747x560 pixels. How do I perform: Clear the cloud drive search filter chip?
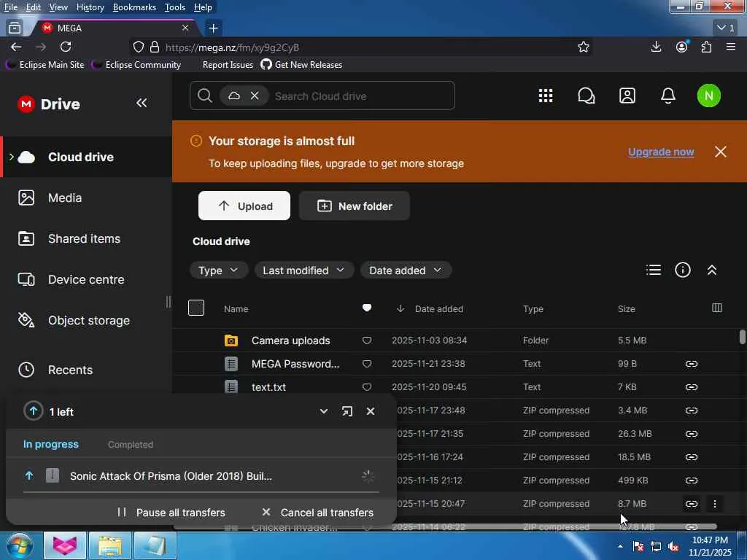coord(255,96)
